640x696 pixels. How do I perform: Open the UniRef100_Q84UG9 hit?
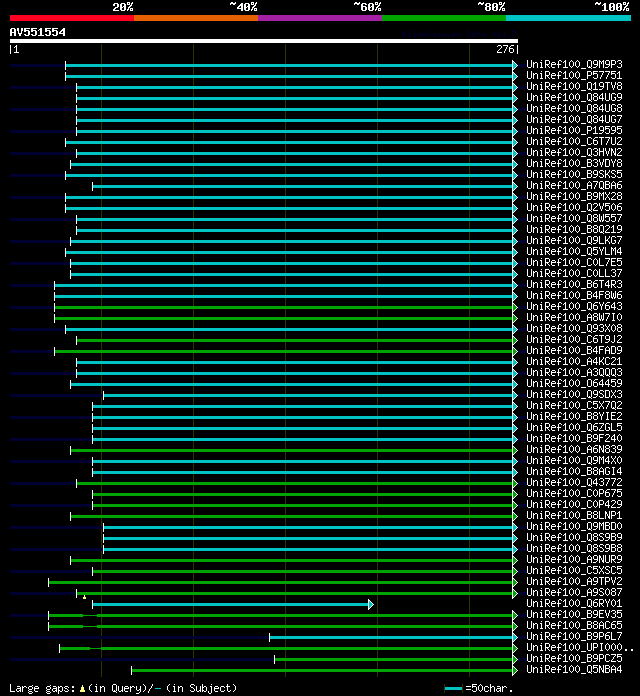coord(574,97)
